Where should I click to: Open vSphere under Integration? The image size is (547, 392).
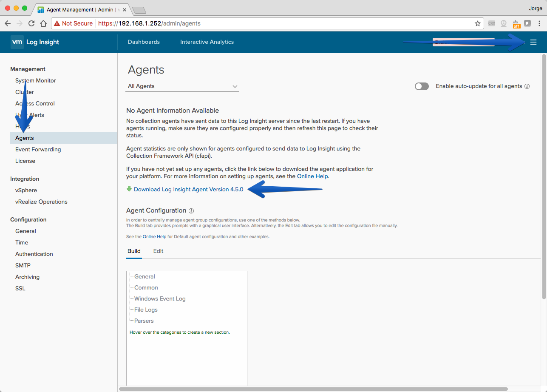point(26,190)
